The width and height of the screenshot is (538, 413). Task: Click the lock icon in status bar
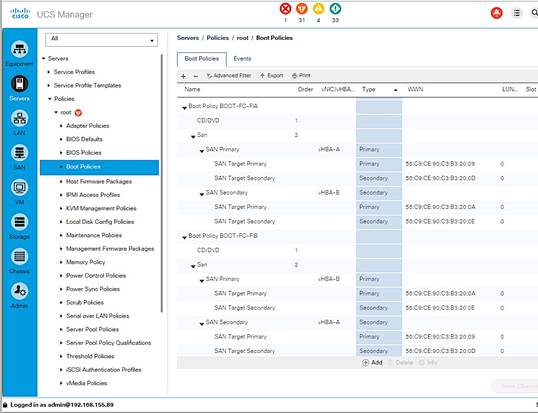click(5, 405)
